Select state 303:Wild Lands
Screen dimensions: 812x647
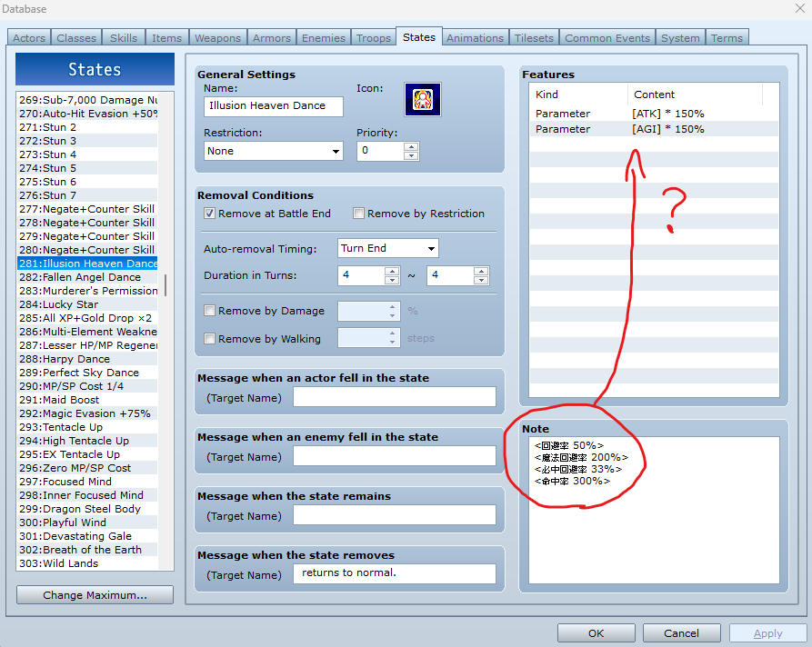click(87, 563)
